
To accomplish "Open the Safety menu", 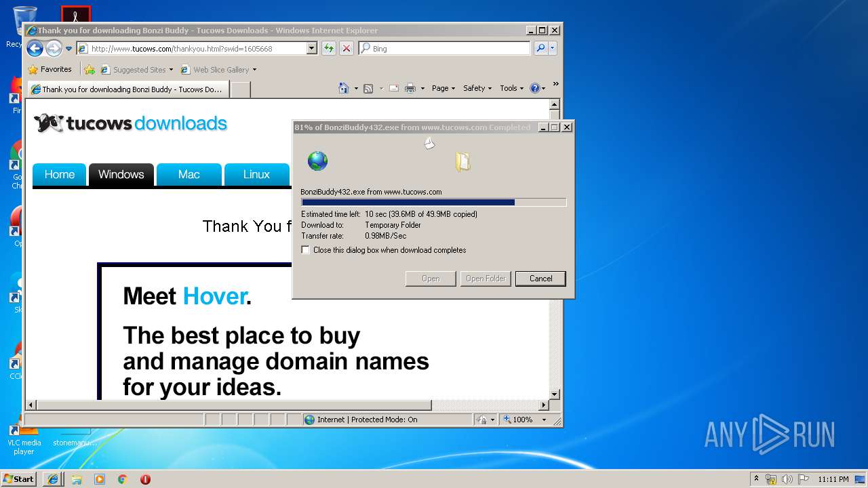I will tap(477, 88).
